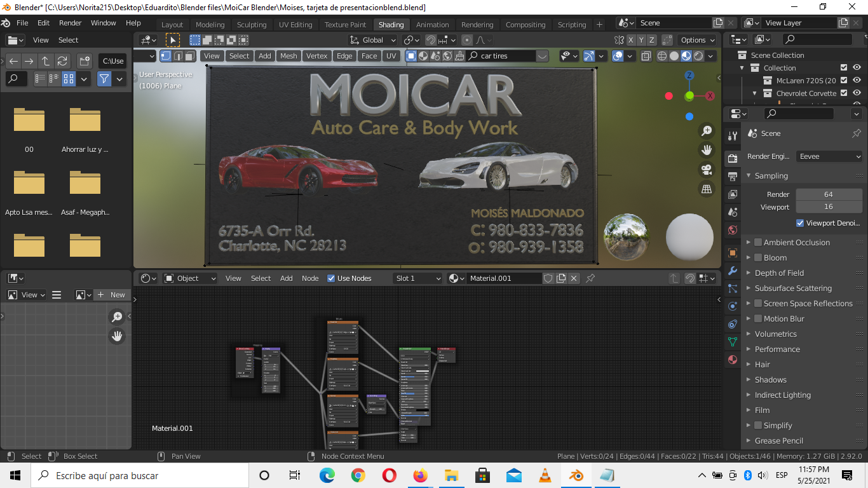
Task: Refresh the file browser list
Action: coord(62,61)
